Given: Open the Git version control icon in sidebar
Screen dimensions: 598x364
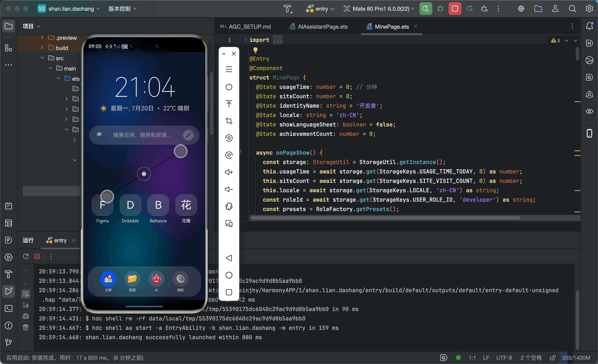Looking at the screenshot, I should [x=9, y=342].
